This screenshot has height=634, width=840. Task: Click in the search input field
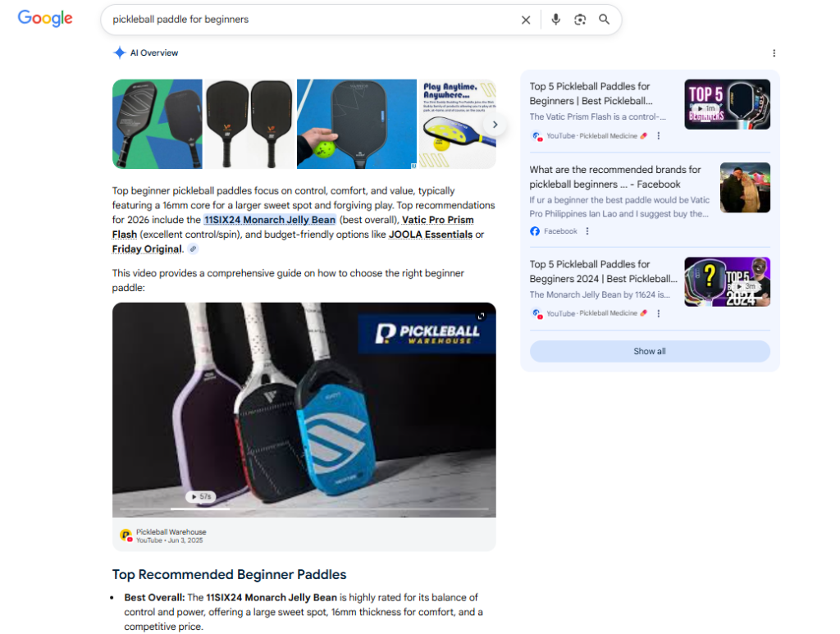(x=312, y=20)
